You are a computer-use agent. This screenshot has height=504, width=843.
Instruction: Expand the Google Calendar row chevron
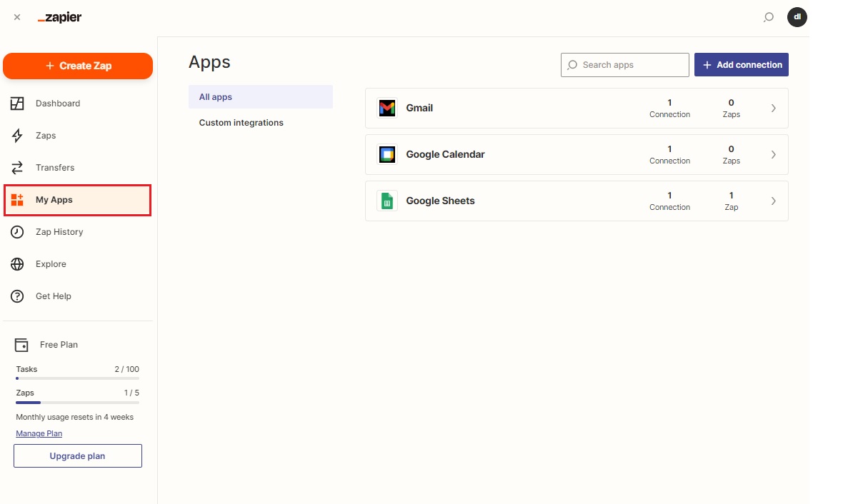773,155
